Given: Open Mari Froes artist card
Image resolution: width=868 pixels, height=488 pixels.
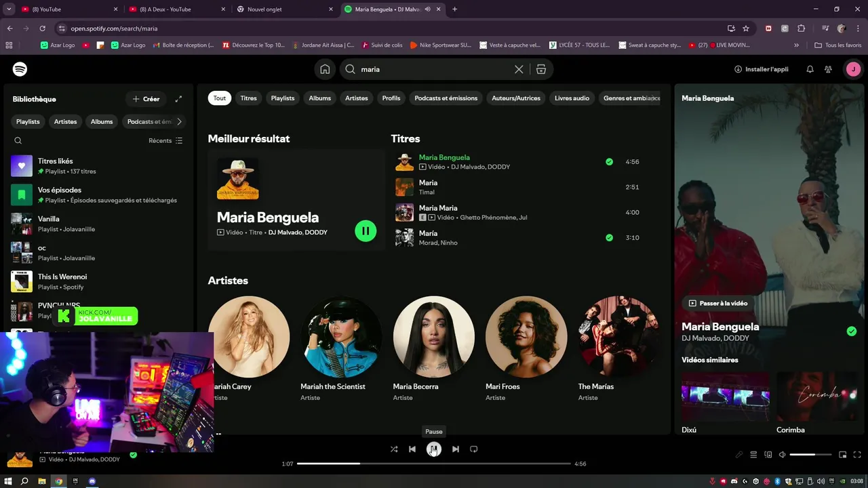Looking at the screenshot, I should (526, 350).
